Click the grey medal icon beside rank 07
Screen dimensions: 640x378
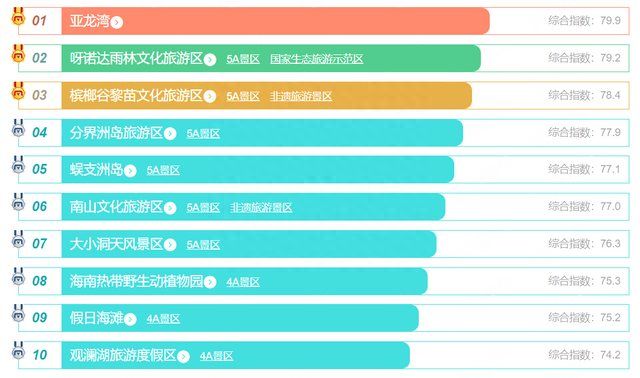18,240
